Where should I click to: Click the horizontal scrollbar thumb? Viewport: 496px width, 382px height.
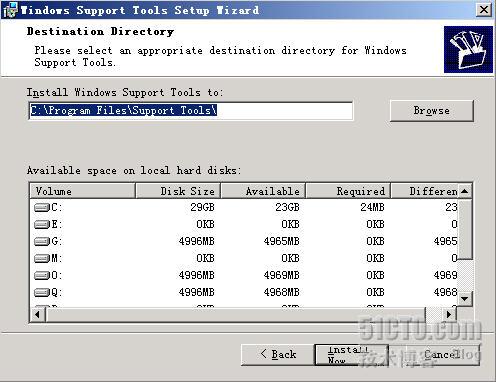(236, 314)
